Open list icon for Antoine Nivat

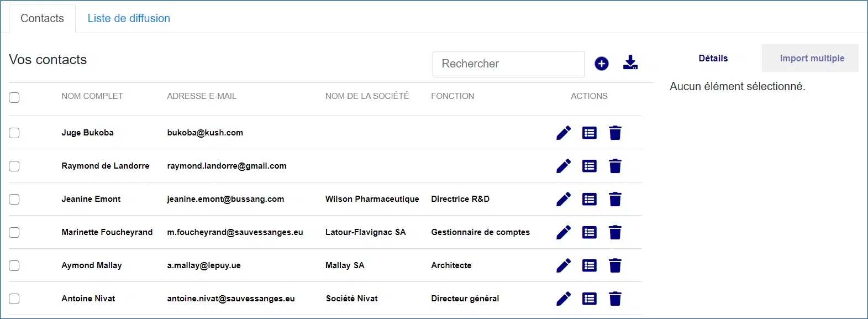tap(589, 299)
